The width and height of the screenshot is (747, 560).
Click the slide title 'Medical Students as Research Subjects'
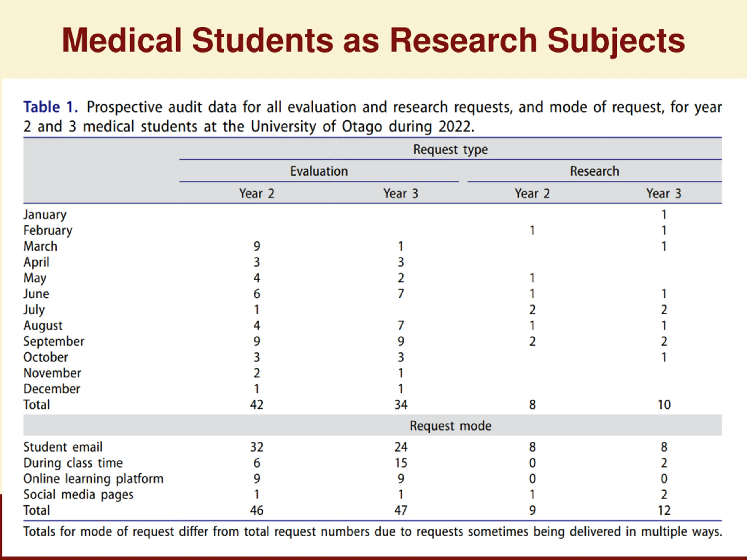click(x=373, y=41)
